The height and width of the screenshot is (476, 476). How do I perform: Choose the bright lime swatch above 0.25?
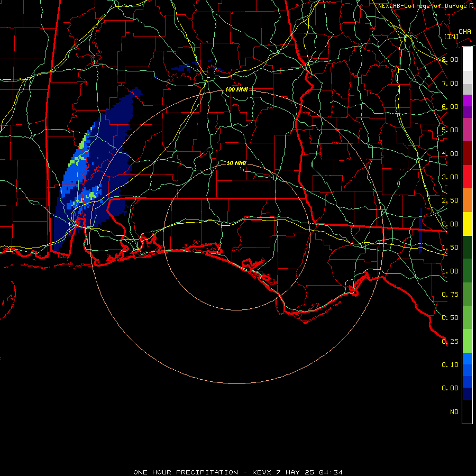point(467,341)
